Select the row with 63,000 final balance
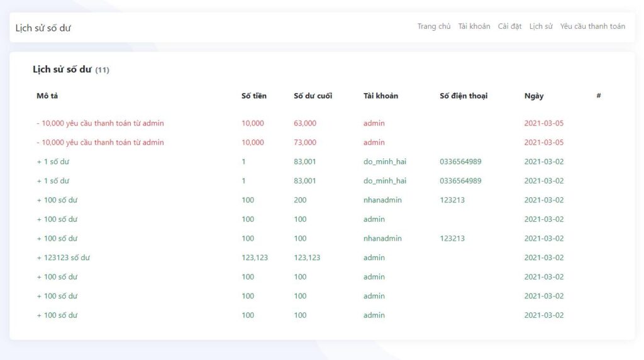This screenshot has height=360, width=644. pyautogui.click(x=305, y=123)
